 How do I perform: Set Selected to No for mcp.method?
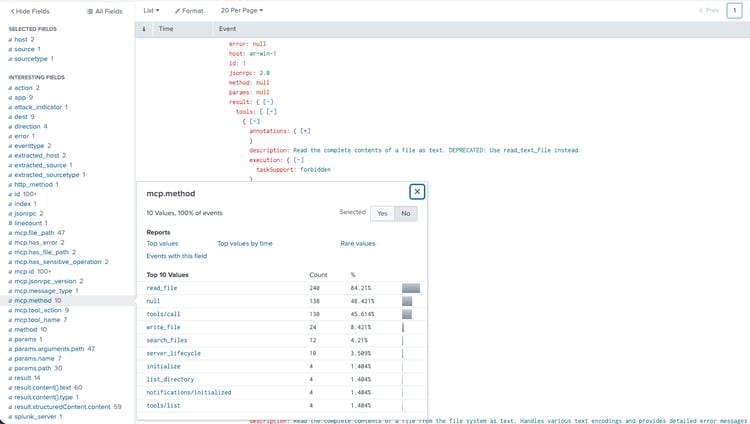click(x=405, y=213)
